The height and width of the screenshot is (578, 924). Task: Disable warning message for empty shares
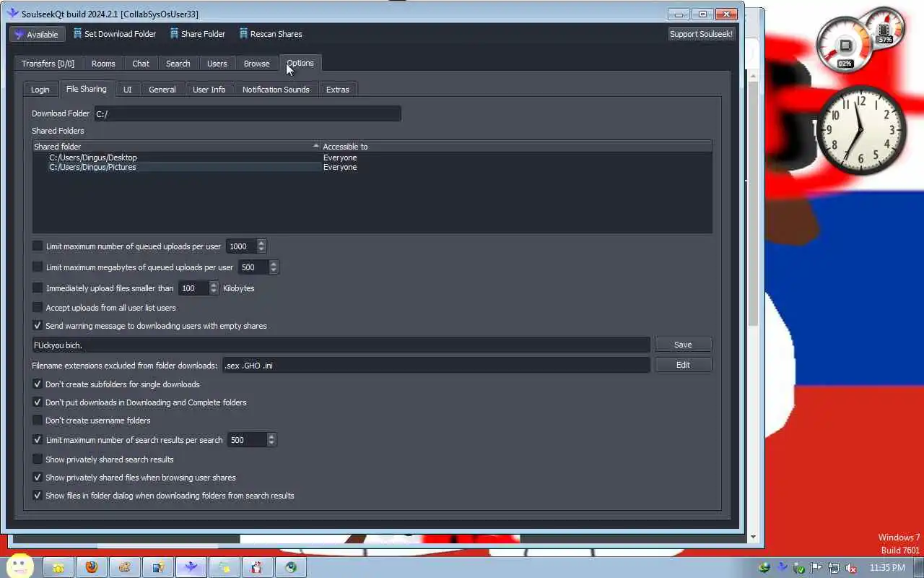tap(38, 326)
